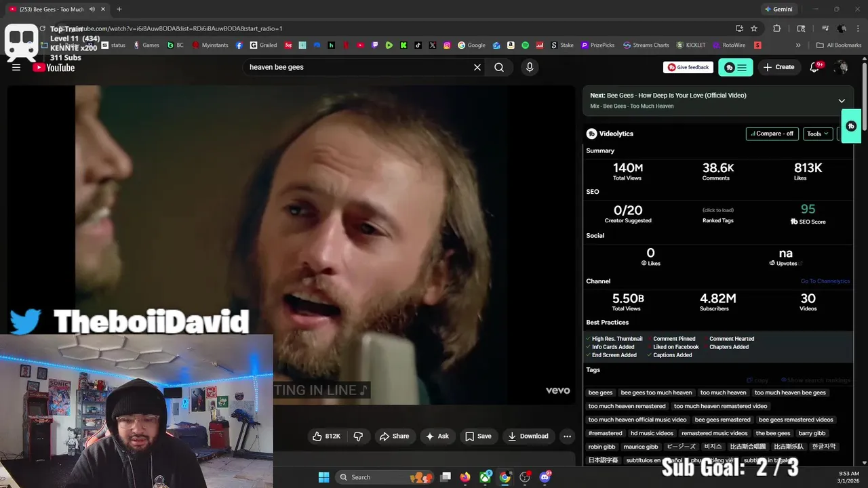Share the video
The image size is (868, 488).
coord(394,436)
